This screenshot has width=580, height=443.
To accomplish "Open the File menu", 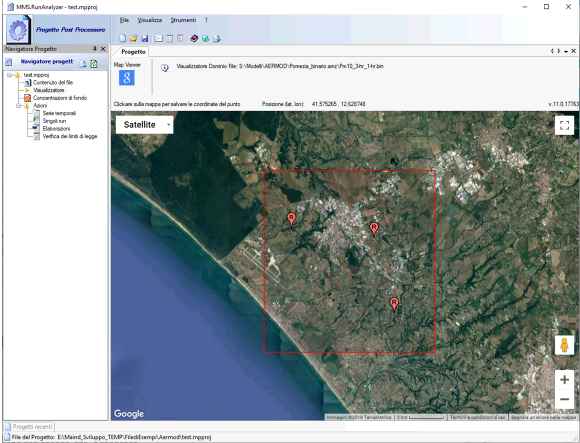I will [x=124, y=20].
